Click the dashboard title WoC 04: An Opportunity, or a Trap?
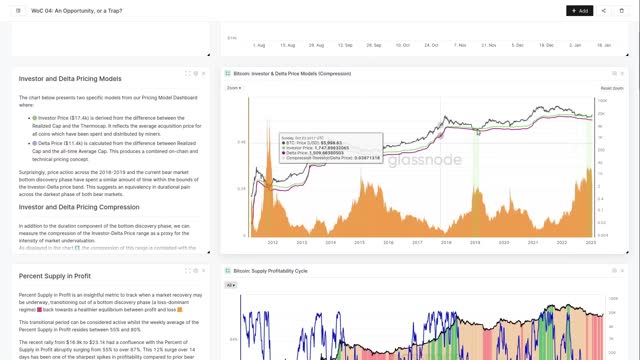This screenshot has width=640, height=360. [77, 11]
